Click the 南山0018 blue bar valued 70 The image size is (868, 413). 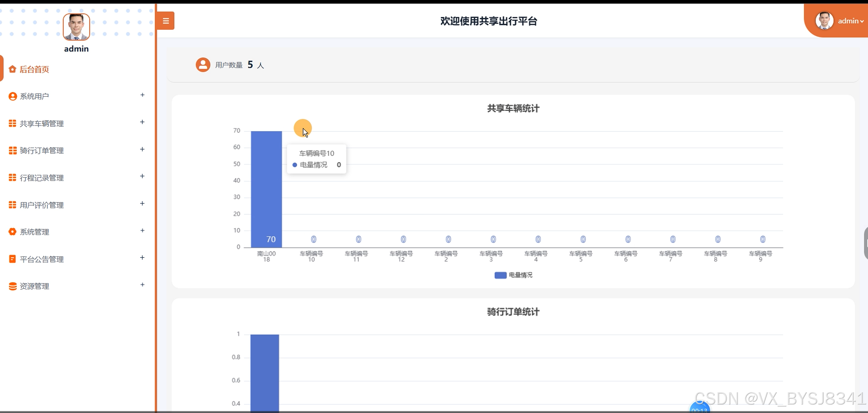coord(266,188)
